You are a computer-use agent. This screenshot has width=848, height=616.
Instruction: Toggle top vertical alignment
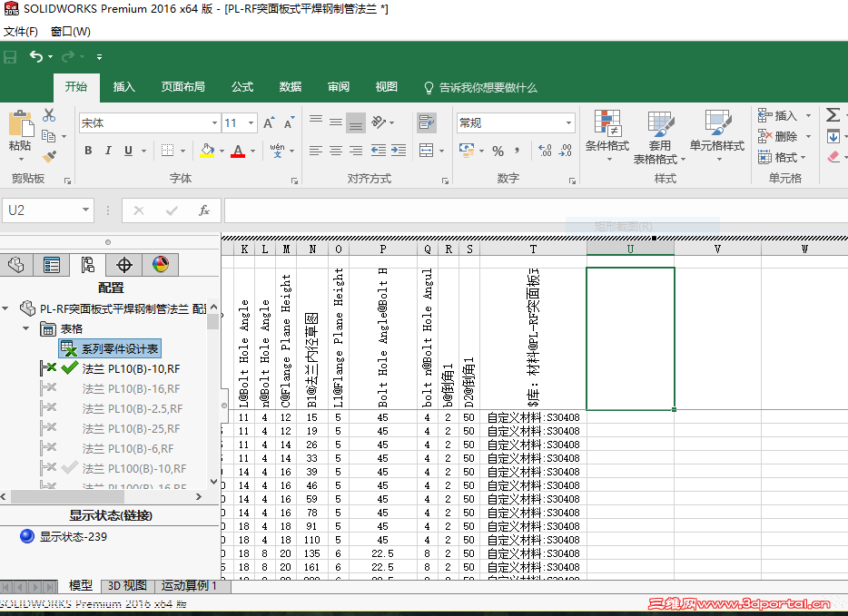[x=316, y=121]
